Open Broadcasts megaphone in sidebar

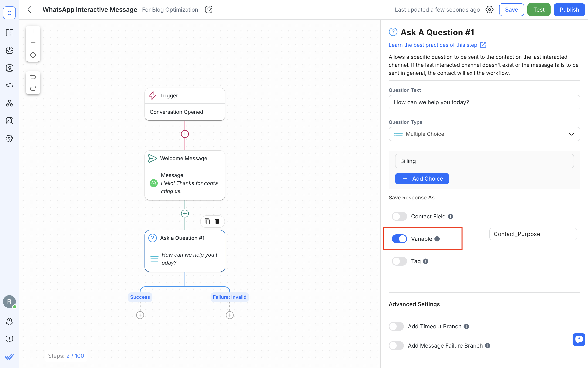9,85
